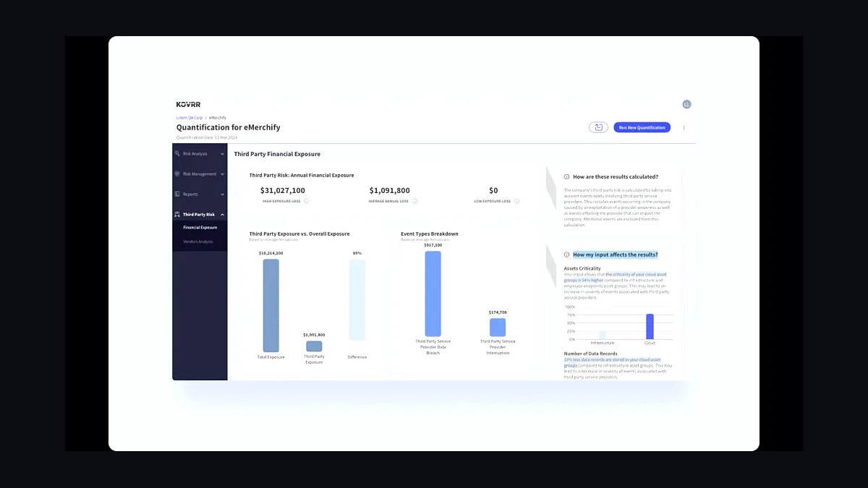The image size is (868, 488).
Task: Expand the Reports chevron
Action: pyautogui.click(x=222, y=194)
